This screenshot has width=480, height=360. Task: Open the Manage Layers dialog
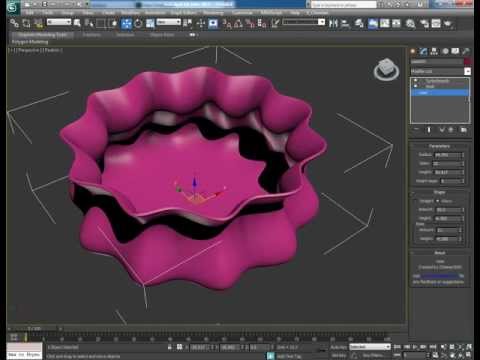359,23
